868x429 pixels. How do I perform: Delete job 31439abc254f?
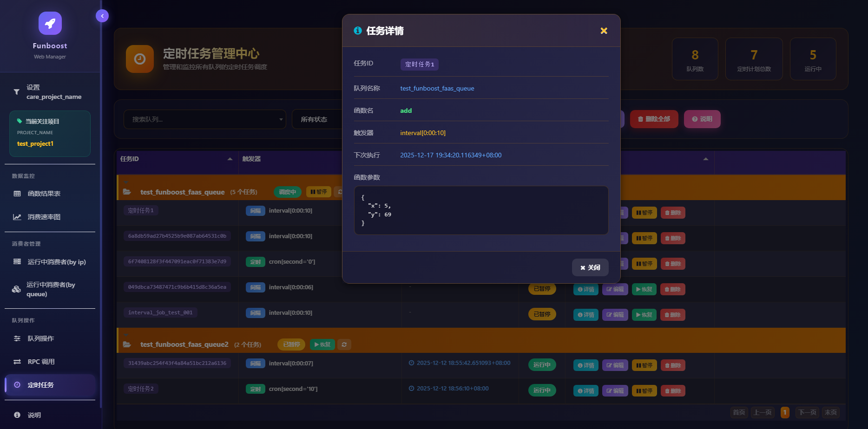673,365
